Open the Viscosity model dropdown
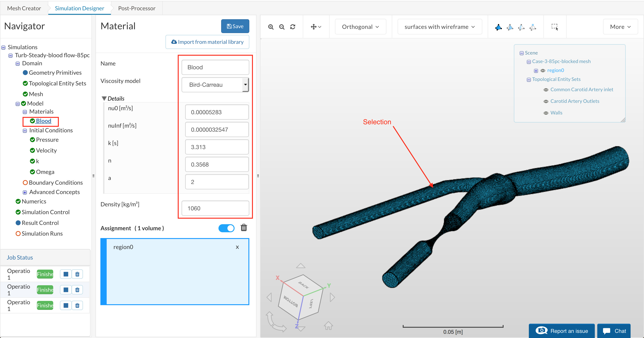 (x=215, y=85)
